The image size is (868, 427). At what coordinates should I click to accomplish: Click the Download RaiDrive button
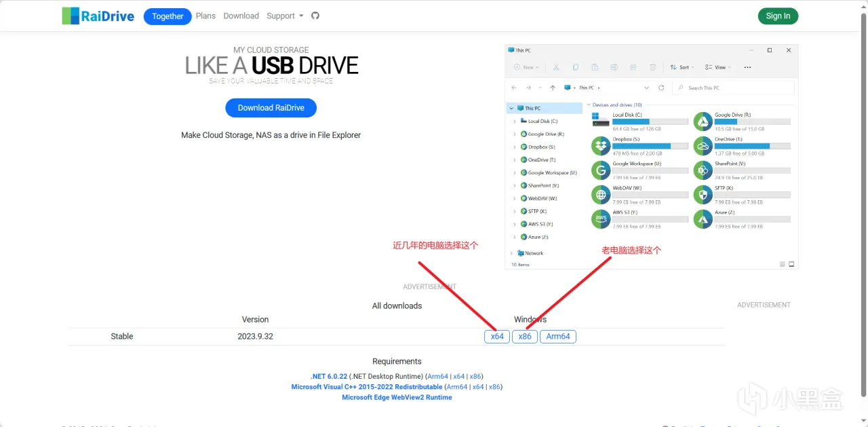click(x=271, y=108)
